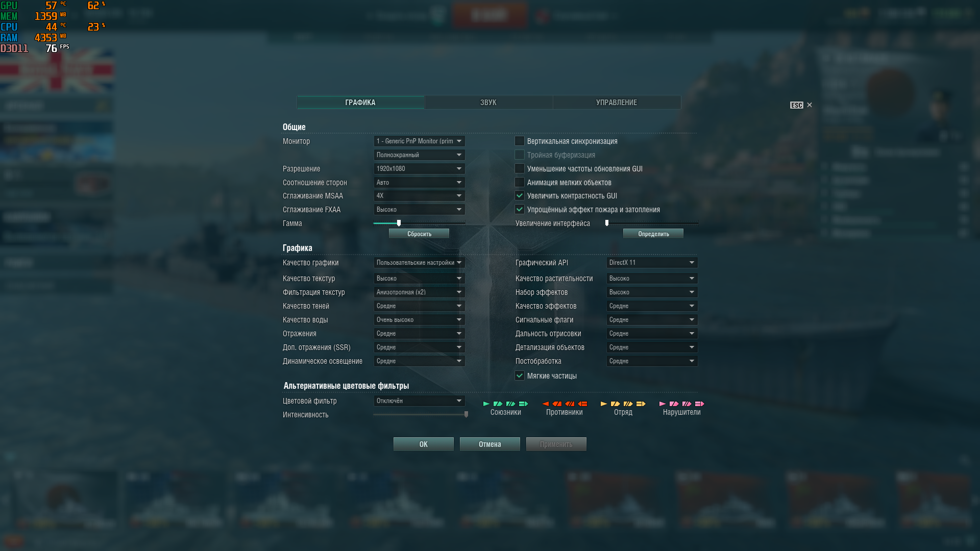This screenshot has height=551, width=980.
Task: Open the Разрешение 1920x1080 dropdown
Action: coord(419,168)
